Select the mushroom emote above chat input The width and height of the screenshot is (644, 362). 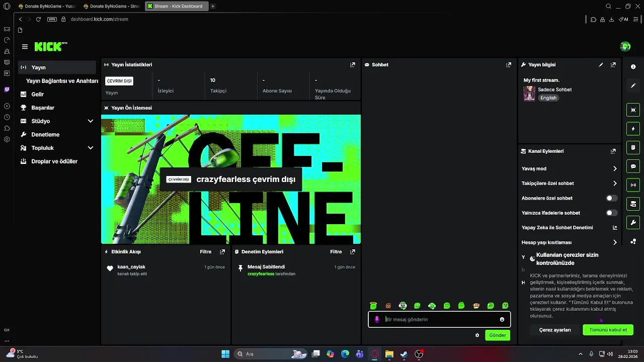tap(476, 306)
